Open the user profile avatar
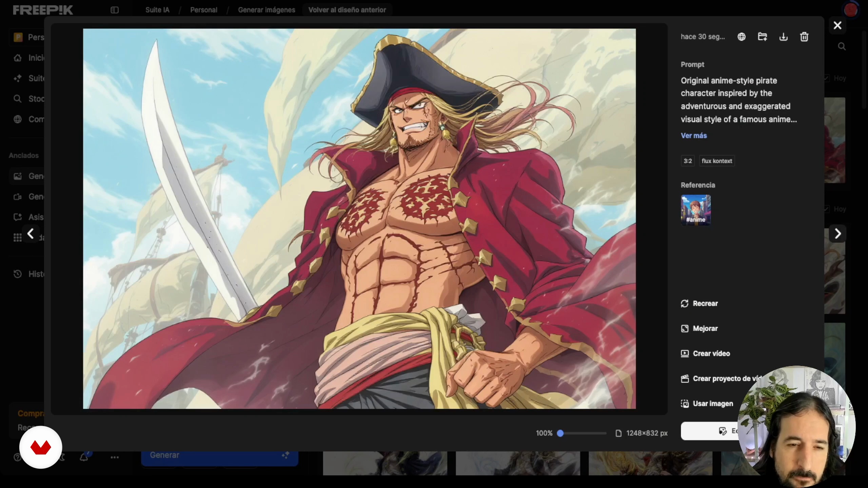Screen dimensions: 868x488 click(x=851, y=10)
